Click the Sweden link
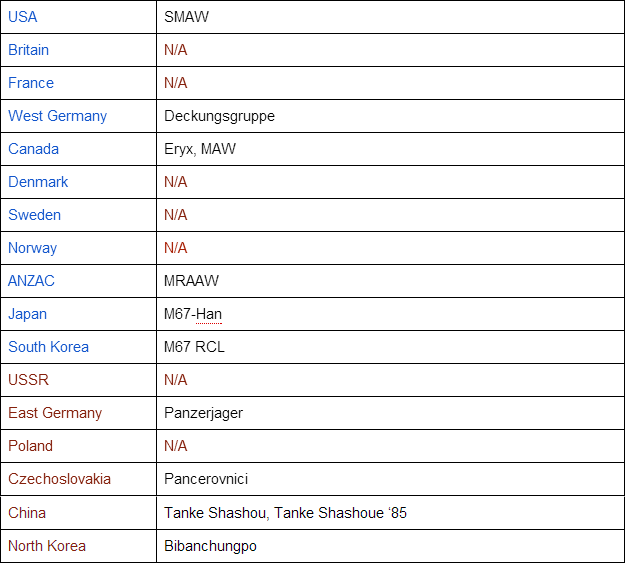Image resolution: width=625 pixels, height=563 pixels. click(x=34, y=215)
